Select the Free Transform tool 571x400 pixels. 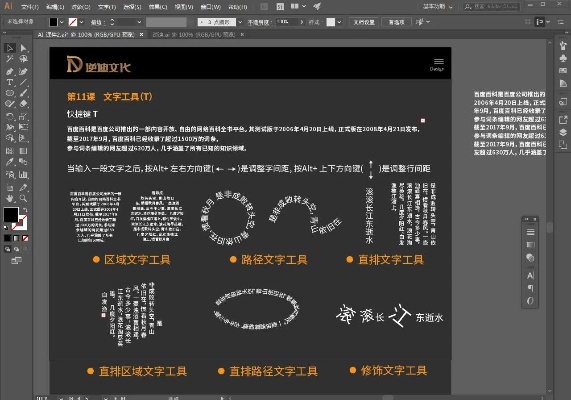click(23, 127)
